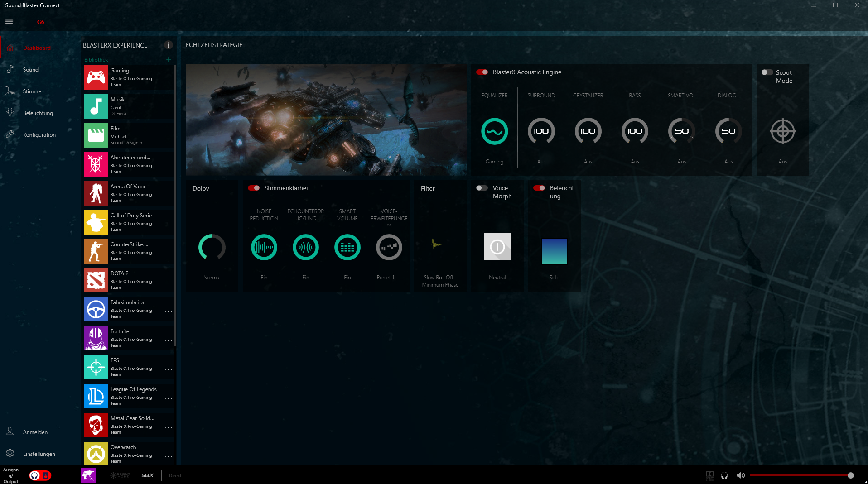868x484 pixels.
Task: Add a new profile to Bibliothek
Action: 169,59
